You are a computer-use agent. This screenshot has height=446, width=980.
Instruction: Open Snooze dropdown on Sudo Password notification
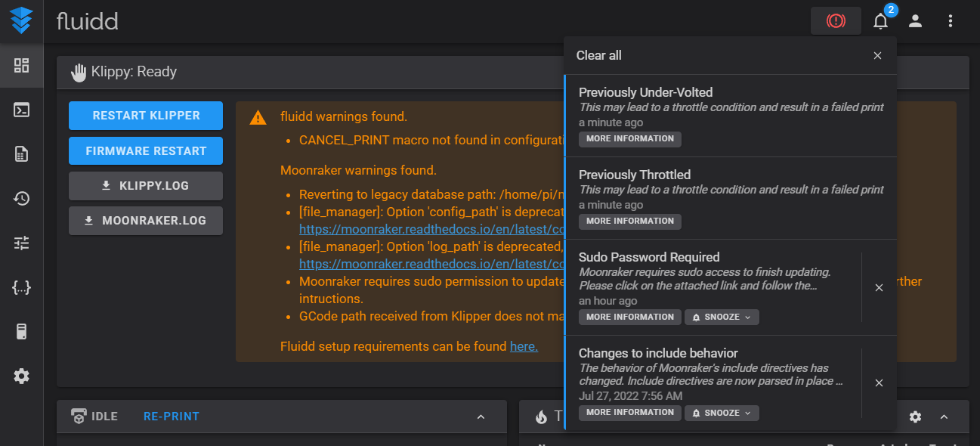pyautogui.click(x=722, y=317)
